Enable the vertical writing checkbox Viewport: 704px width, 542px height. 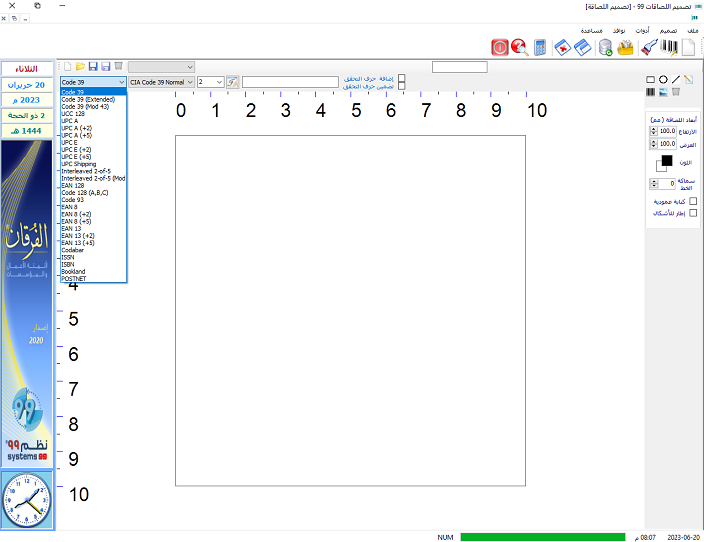tap(694, 201)
